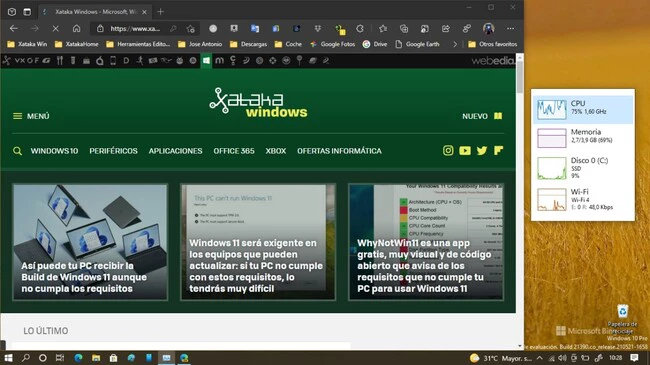
Task: Open Xataka Flipboard icon
Action: (498, 151)
